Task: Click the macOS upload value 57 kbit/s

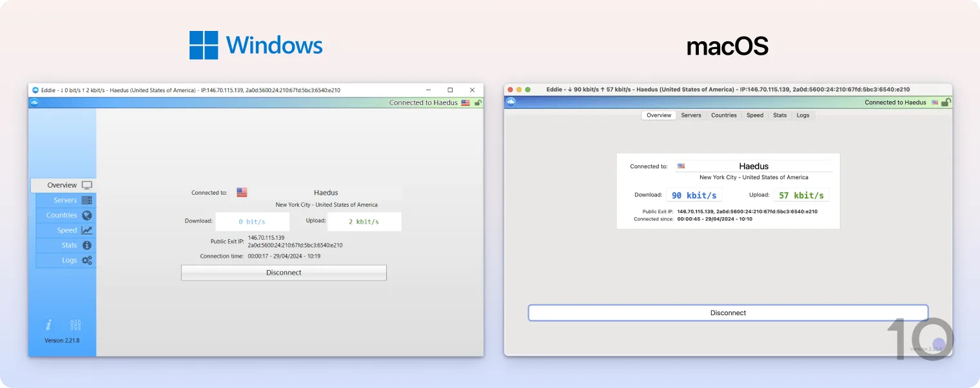Action: pyautogui.click(x=801, y=195)
